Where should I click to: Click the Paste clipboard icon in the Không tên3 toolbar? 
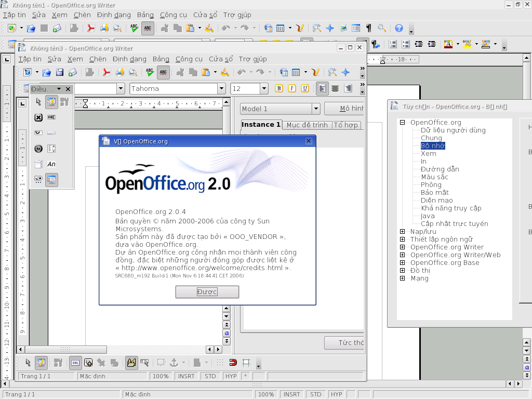(205, 72)
